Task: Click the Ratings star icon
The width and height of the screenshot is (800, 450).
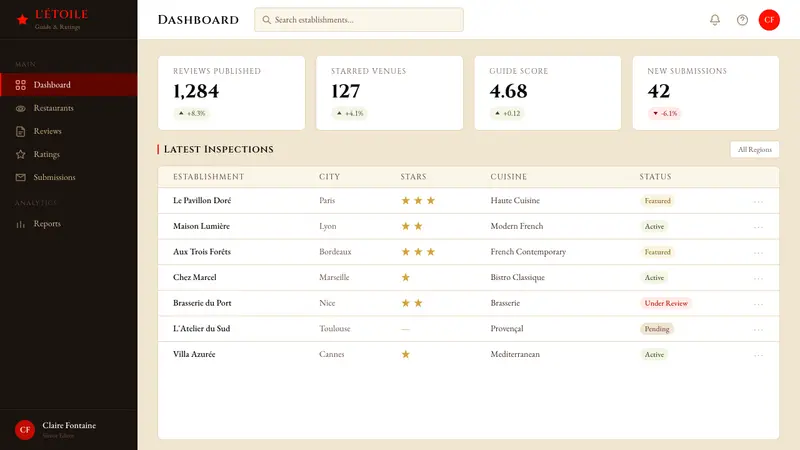Action: tap(20, 155)
